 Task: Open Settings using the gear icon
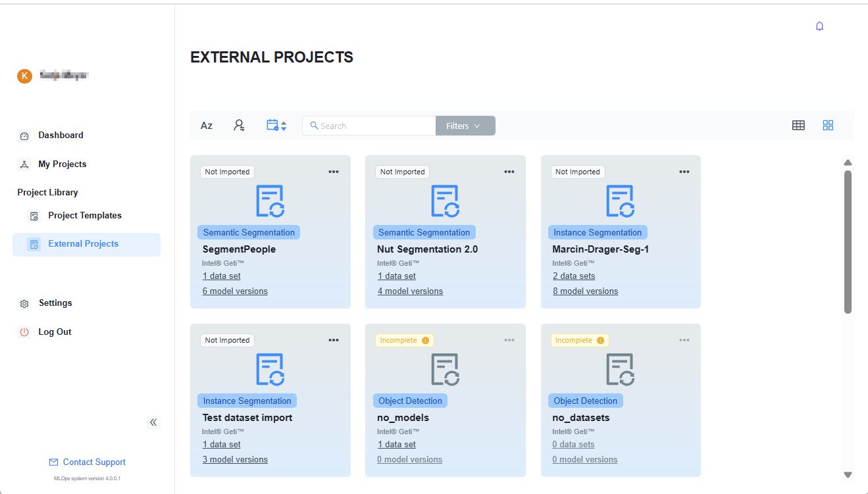pyautogui.click(x=24, y=303)
